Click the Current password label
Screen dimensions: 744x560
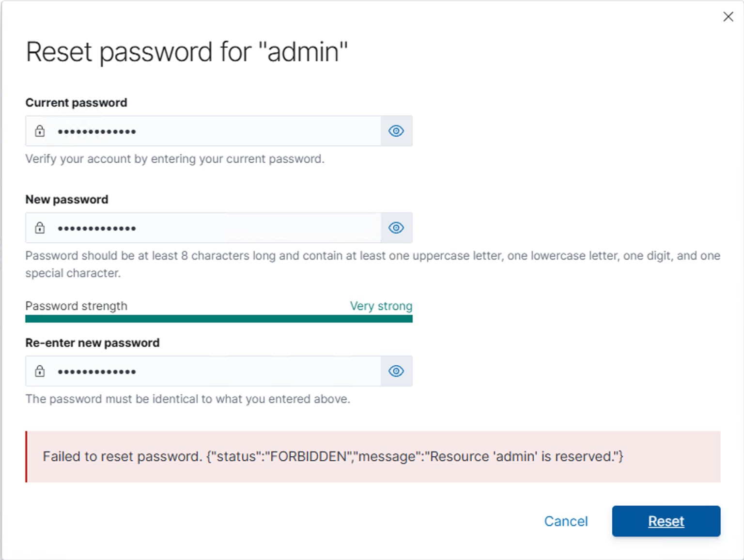[77, 103]
